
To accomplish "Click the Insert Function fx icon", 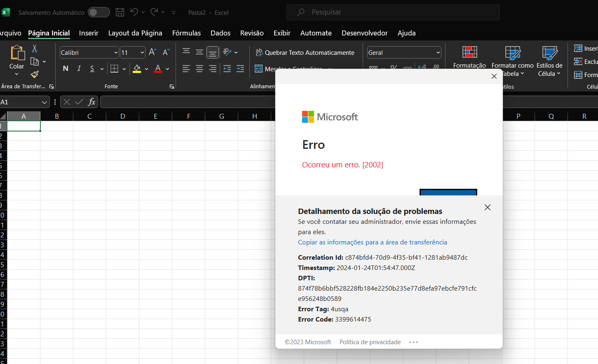I will pos(91,102).
